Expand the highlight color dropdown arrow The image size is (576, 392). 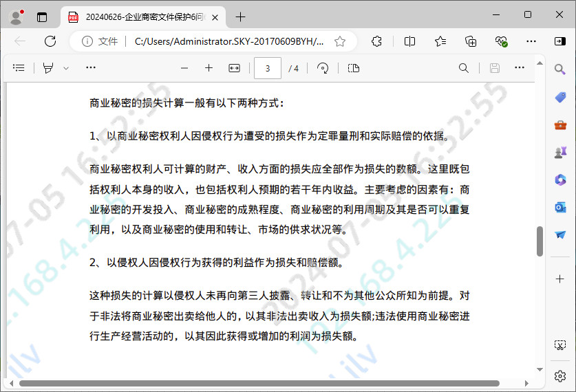[x=66, y=68]
